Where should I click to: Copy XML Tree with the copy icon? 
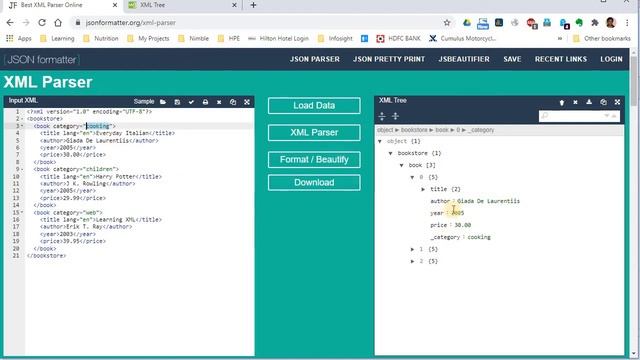[x=603, y=102]
